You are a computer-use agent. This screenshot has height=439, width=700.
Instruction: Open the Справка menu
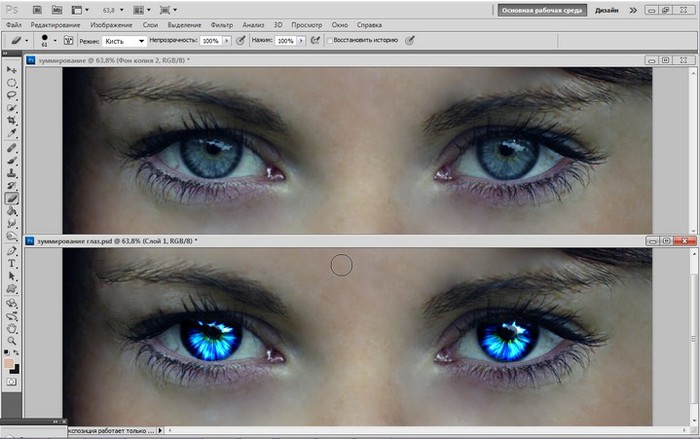pyautogui.click(x=369, y=25)
